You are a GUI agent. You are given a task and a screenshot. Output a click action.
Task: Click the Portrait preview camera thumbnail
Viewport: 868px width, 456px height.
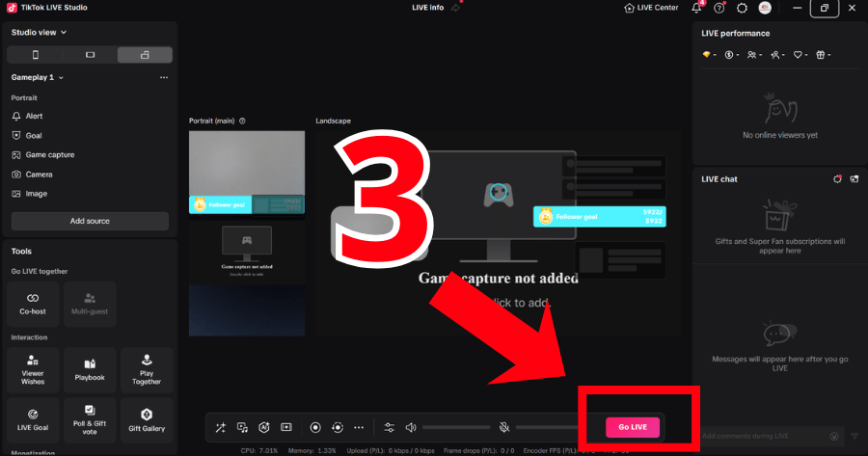247,164
